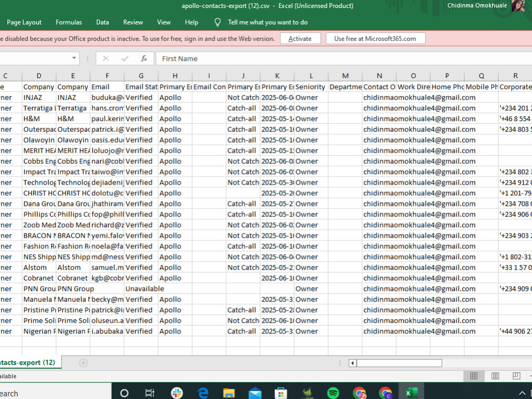Click Tell me what you want to do
532x399 pixels.
click(268, 22)
